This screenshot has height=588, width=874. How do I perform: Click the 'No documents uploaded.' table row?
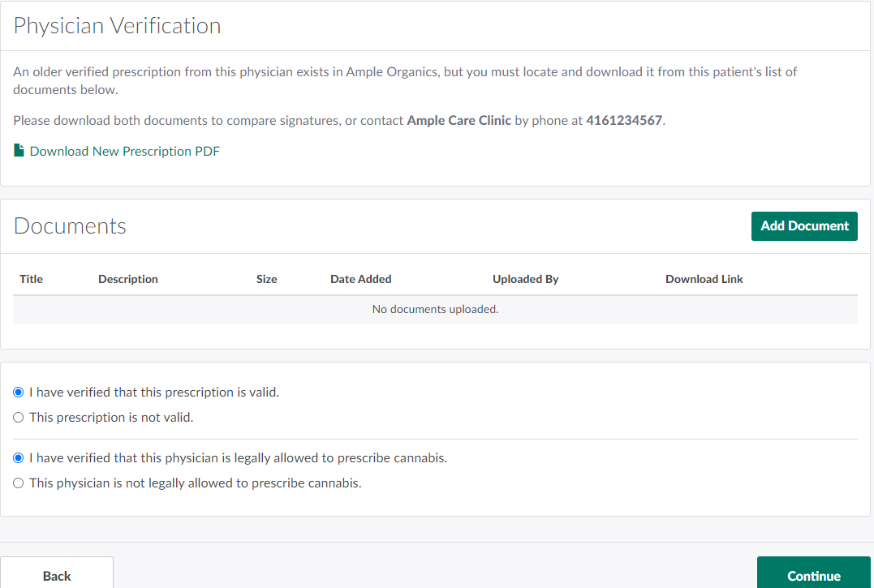[435, 309]
